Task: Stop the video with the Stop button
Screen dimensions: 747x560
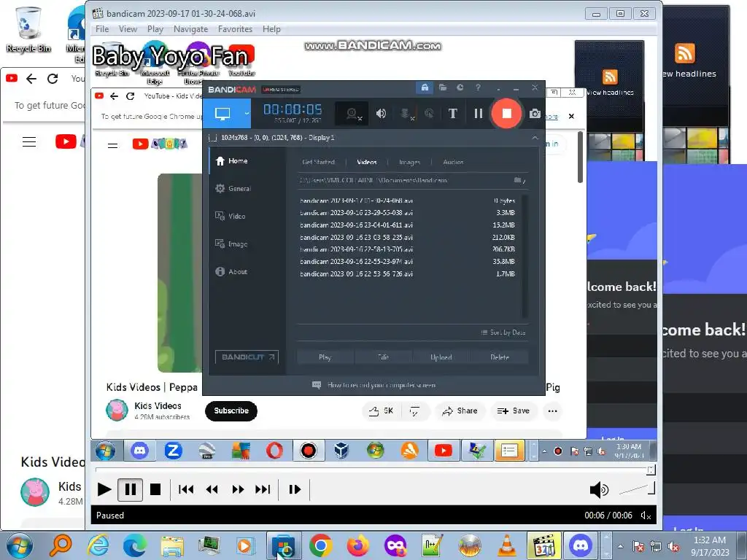Action: [155, 489]
